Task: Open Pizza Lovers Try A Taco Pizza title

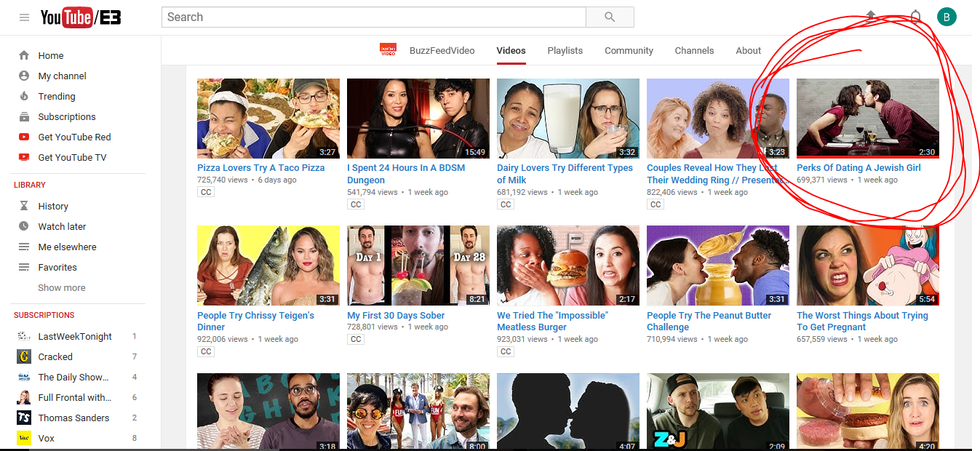Action: [261, 168]
